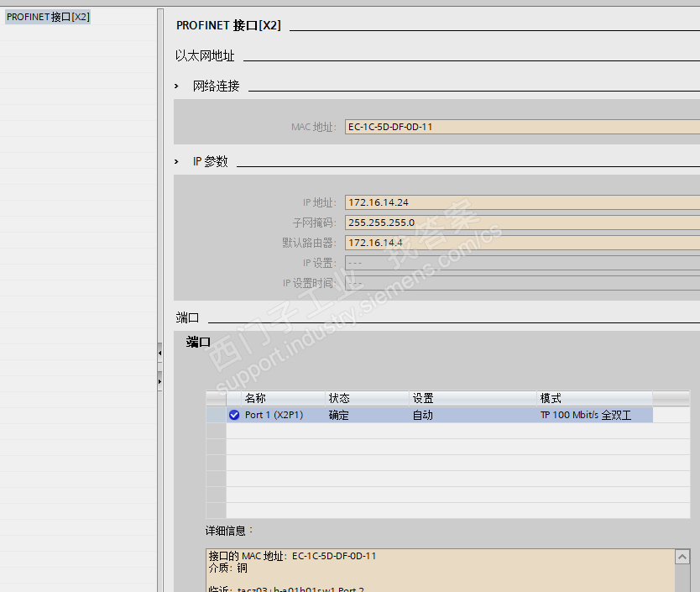Click the 接口的 MAC 地址 detail line
Image resolution: width=700 pixels, height=592 pixels.
click(x=292, y=556)
